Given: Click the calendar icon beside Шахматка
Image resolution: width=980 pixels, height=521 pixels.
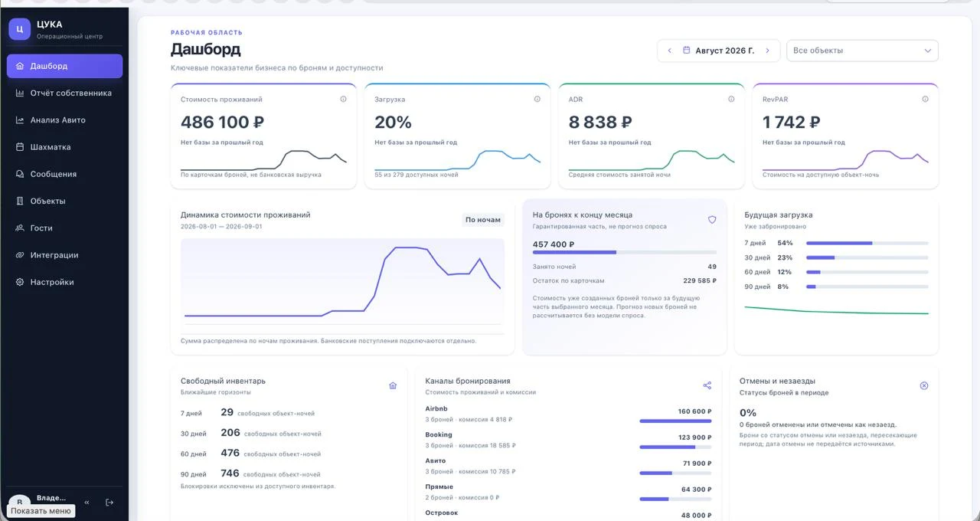Looking at the screenshot, I should pos(20,147).
